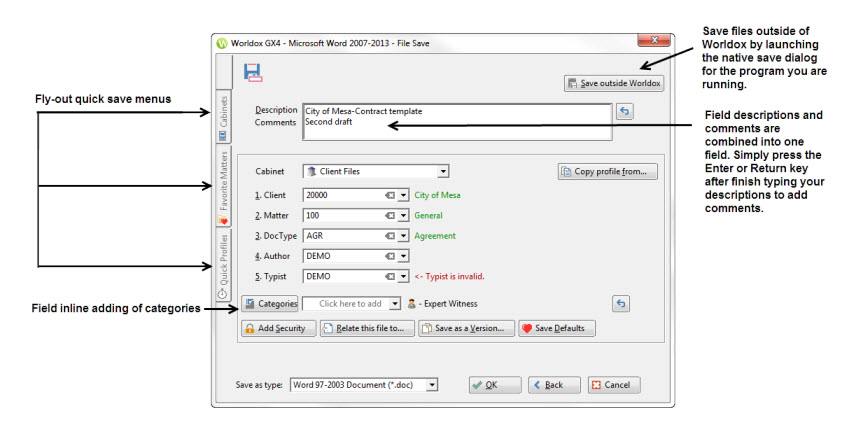Click the 'General' green matter label
The width and height of the screenshot is (853, 422).
(429, 216)
